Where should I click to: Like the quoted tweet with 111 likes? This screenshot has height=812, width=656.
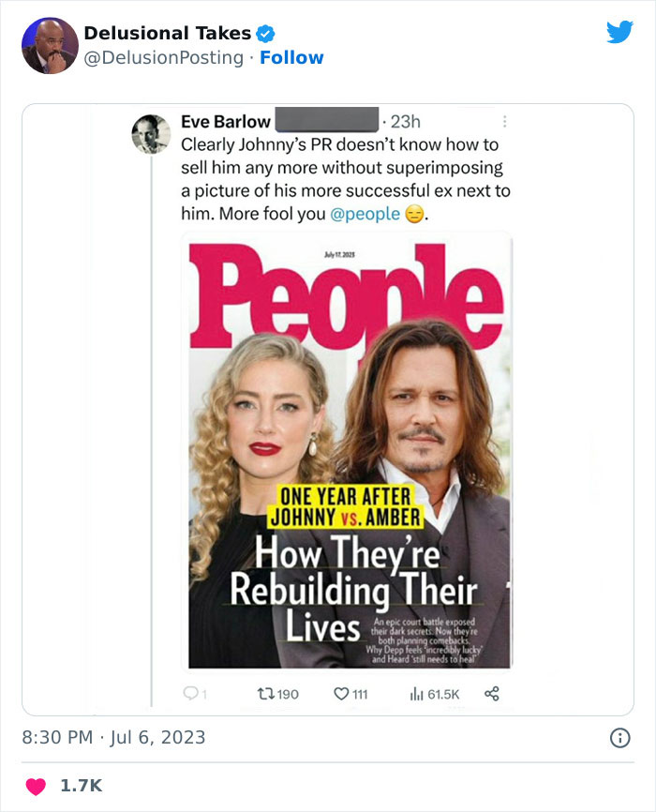[x=341, y=694]
